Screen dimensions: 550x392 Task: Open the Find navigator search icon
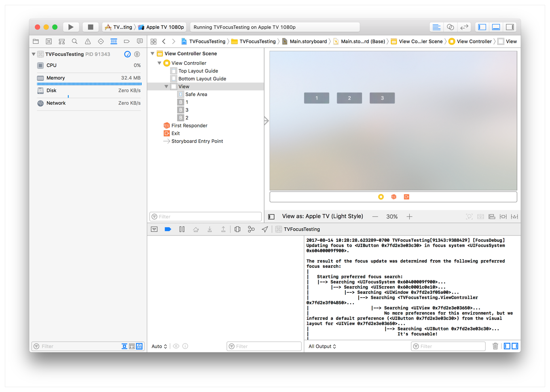74,41
